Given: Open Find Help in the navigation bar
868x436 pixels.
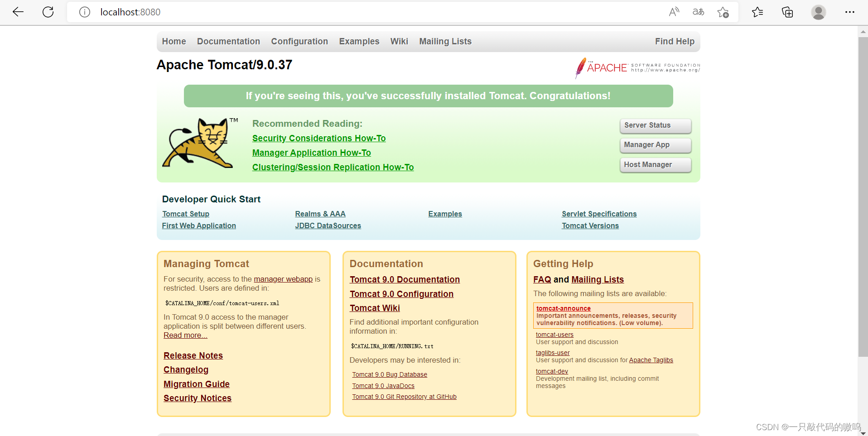Looking at the screenshot, I should pos(675,42).
